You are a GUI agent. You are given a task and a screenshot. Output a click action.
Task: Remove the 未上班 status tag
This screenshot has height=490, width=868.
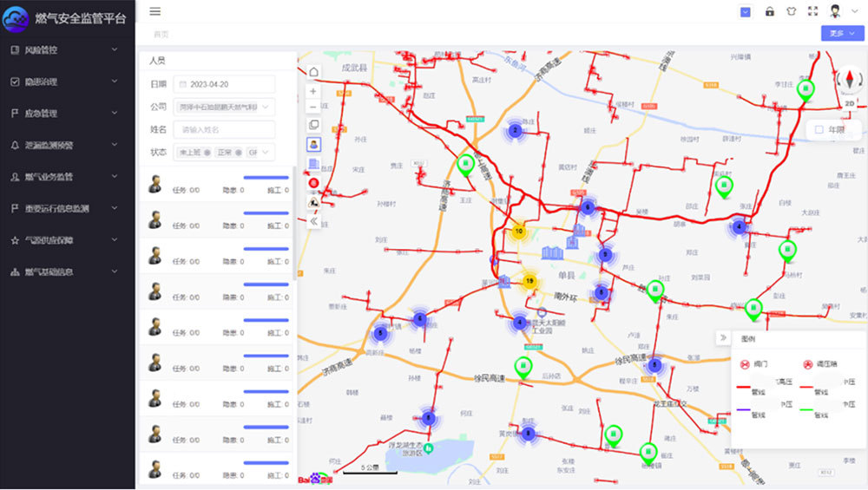click(x=207, y=152)
